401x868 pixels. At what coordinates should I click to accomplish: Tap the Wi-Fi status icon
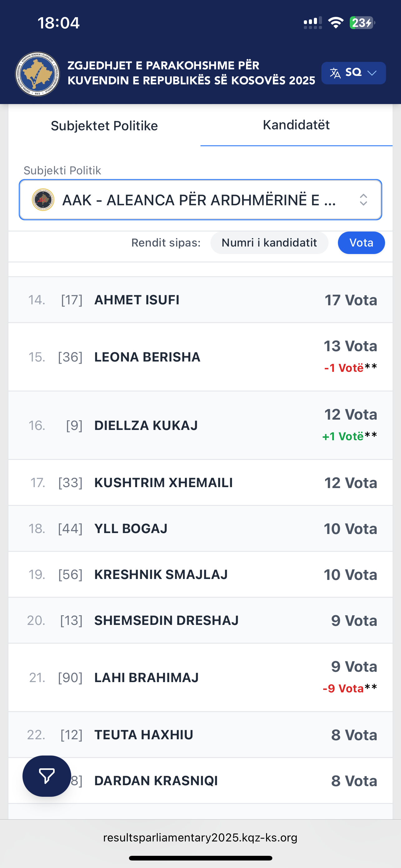coord(335,23)
